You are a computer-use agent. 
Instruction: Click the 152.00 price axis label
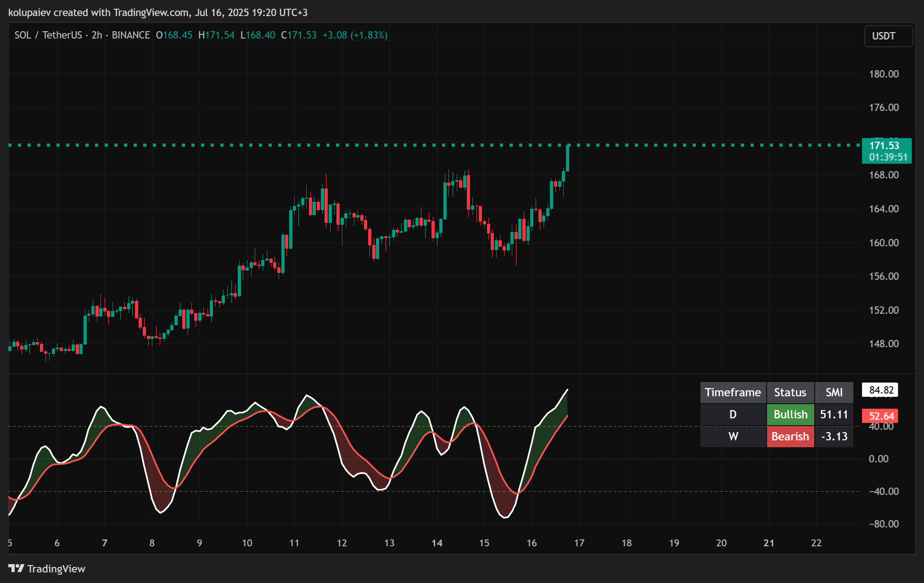pos(884,310)
